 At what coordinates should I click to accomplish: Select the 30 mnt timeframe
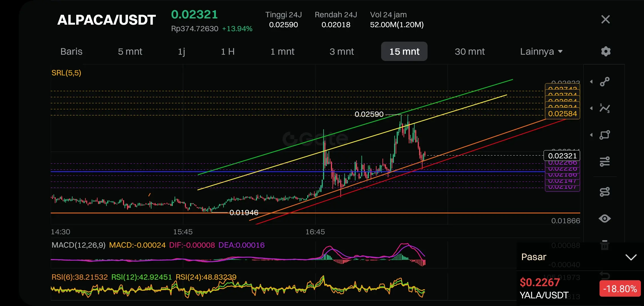(x=470, y=52)
